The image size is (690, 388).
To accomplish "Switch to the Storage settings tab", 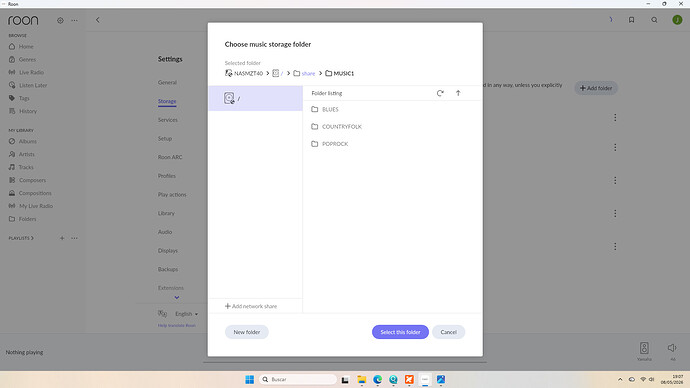I will pyautogui.click(x=167, y=101).
